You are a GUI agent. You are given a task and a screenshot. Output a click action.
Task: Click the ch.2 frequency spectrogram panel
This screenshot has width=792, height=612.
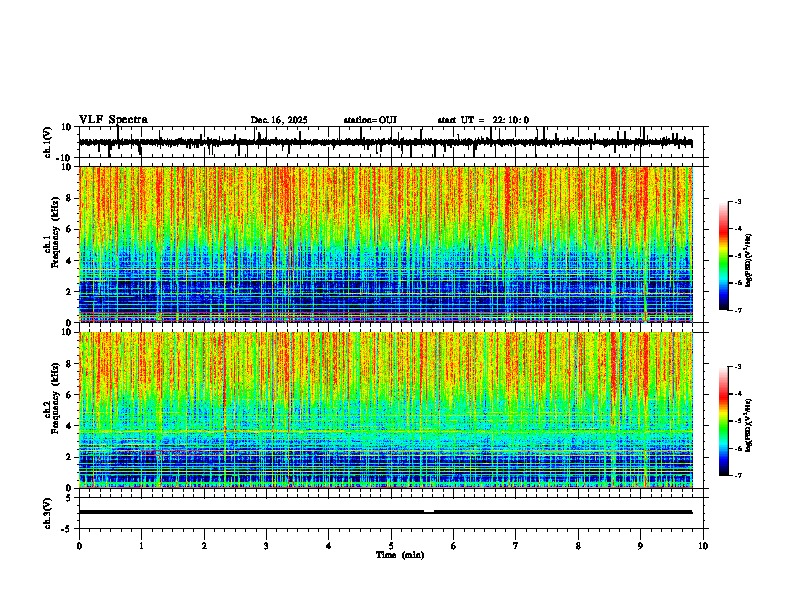pyautogui.click(x=385, y=410)
